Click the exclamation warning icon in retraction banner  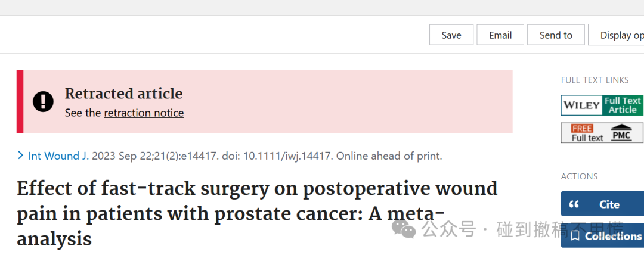pos(43,101)
